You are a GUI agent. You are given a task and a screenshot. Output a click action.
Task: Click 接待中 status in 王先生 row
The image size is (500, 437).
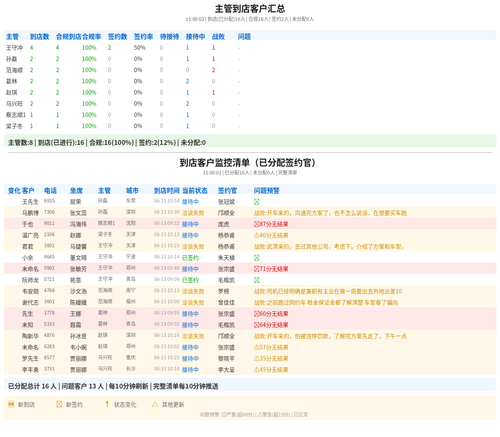tap(190, 202)
